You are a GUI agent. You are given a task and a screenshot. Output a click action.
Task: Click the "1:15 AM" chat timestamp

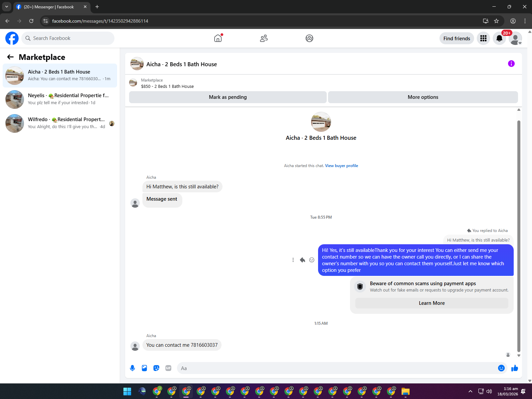321,323
